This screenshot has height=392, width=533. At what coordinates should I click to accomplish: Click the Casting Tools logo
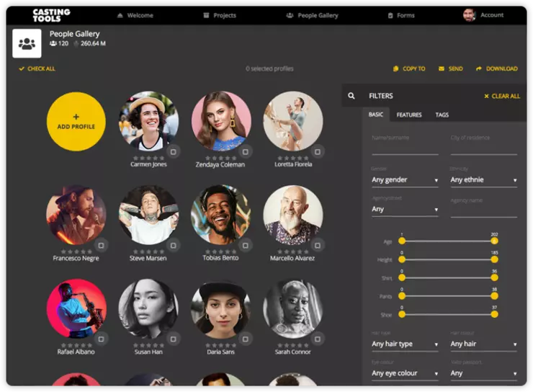(x=51, y=15)
